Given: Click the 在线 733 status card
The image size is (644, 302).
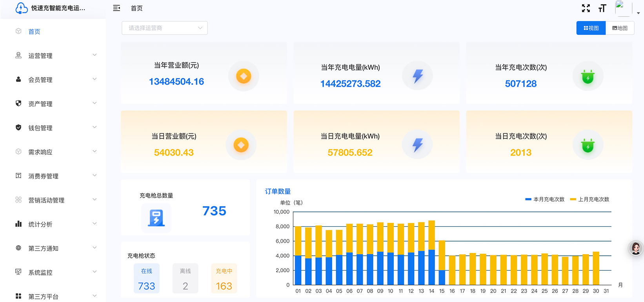Looking at the screenshot, I should coord(146,279).
